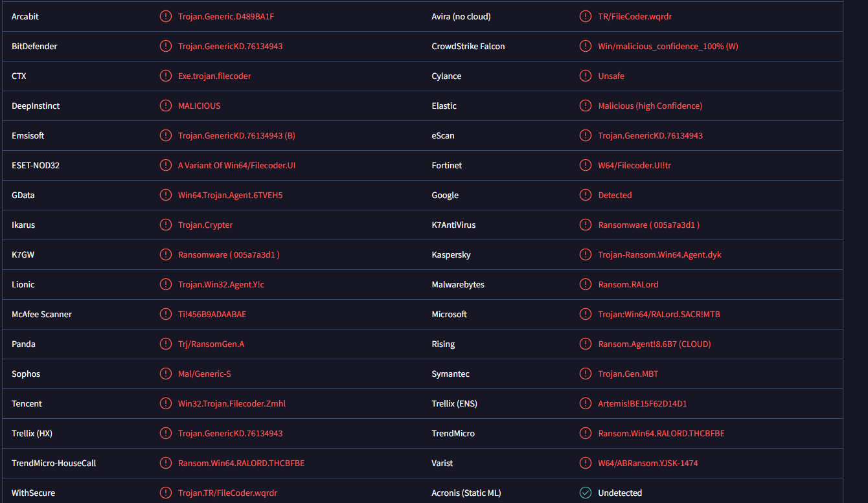
Task: Select the Panda vendor name
Action: 23,344
